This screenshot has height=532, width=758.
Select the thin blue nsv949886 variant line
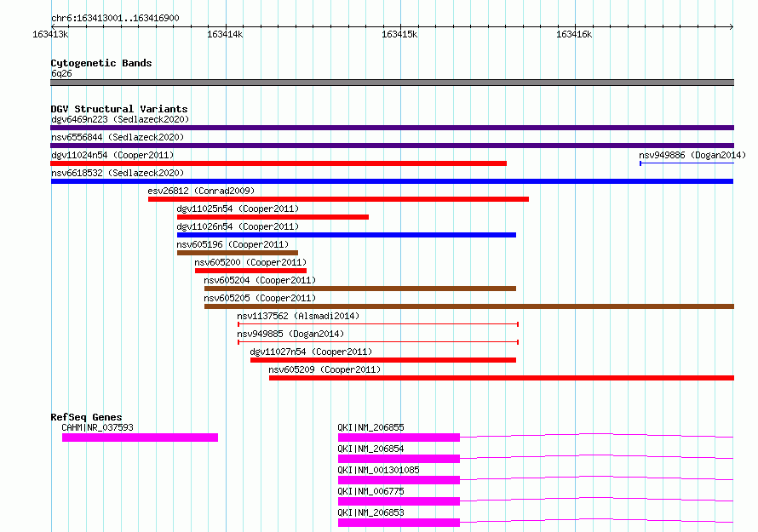pos(687,163)
